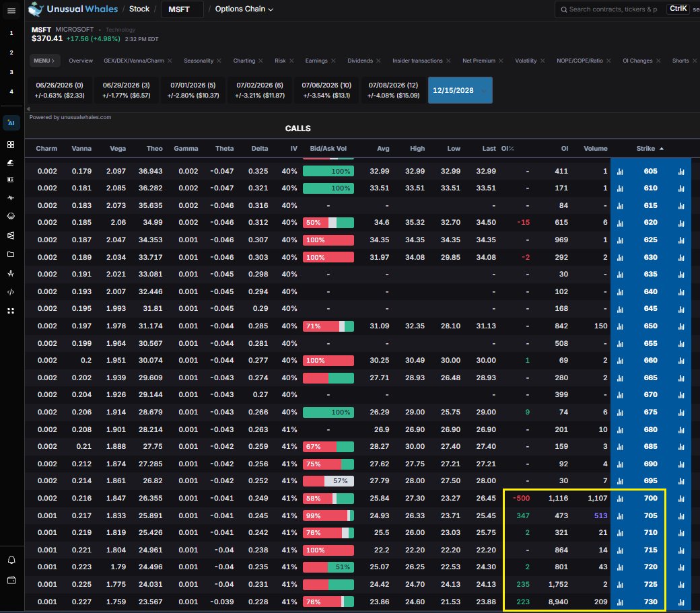Image resolution: width=700 pixels, height=613 pixels.
Task: Click the OI% value -500
Action: pos(521,499)
